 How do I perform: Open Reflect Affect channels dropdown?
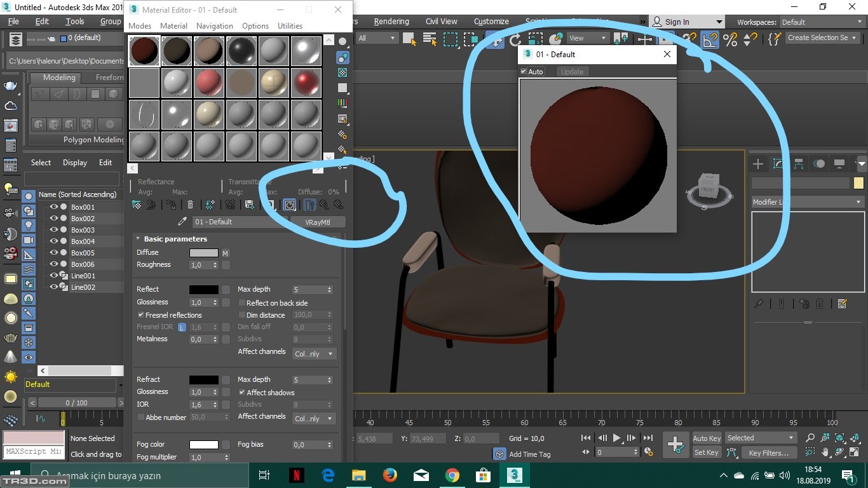(314, 354)
